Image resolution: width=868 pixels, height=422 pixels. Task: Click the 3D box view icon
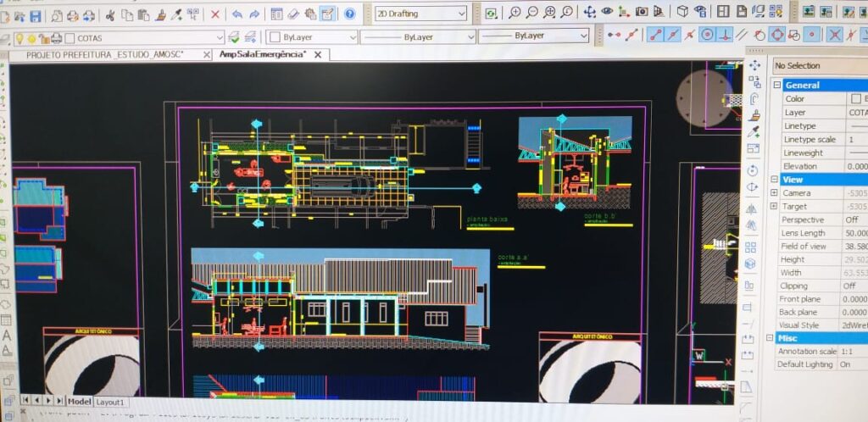coord(682,12)
